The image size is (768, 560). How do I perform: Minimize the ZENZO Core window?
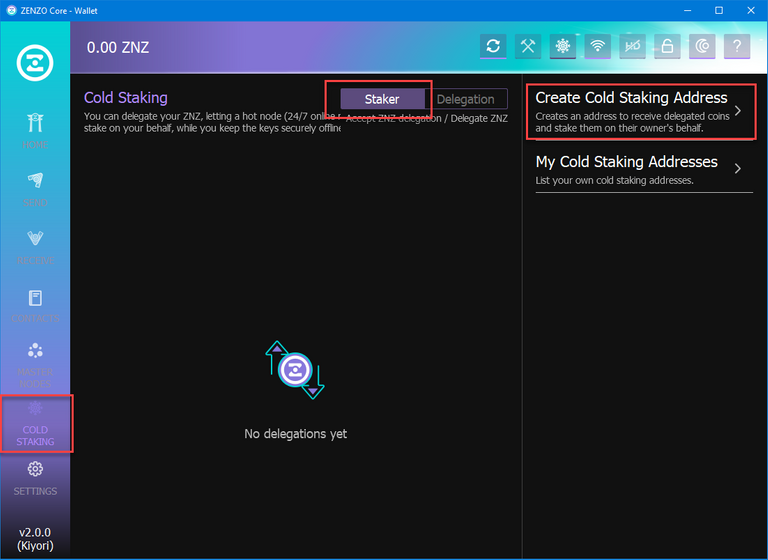pyautogui.click(x=688, y=10)
